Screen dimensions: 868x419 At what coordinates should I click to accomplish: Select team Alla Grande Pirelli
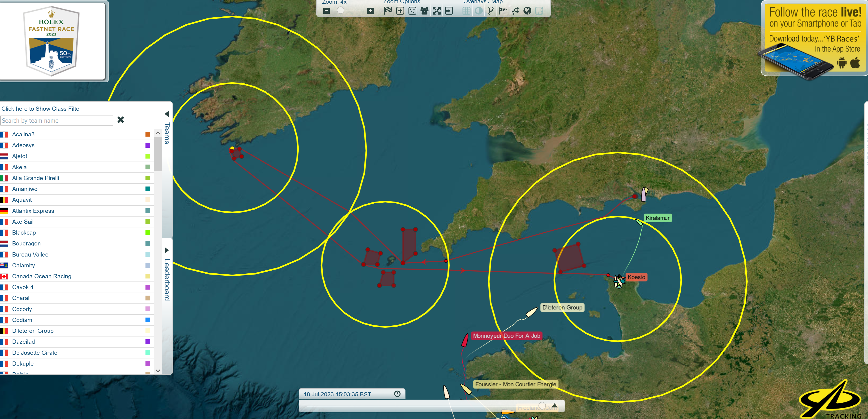point(77,178)
